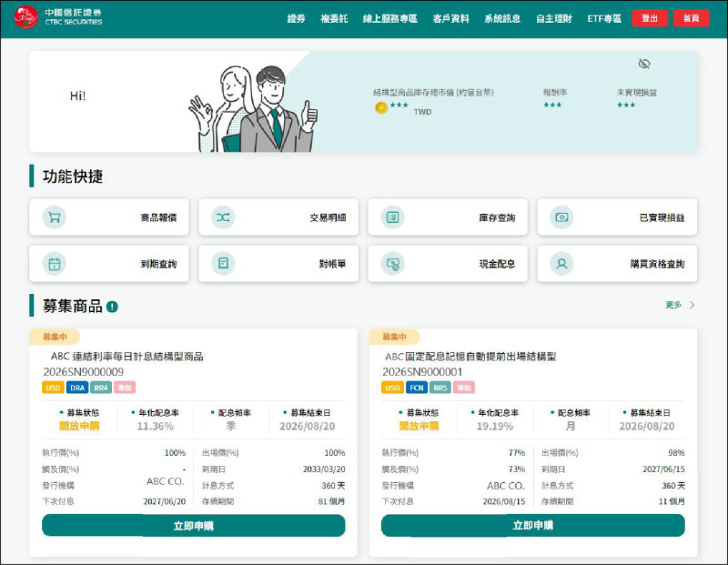Screen dimensions: 728x565
Task: Click the 報酬率 label in the banner
Action: (555, 93)
